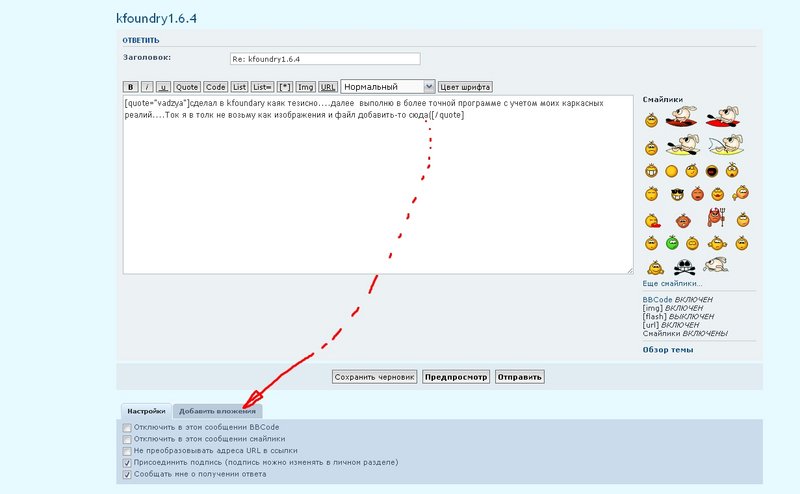The width and height of the screenshot is (800, 494).
Task: Insert the happy smiley beside the red kayak rabbit
Action: click(x=651, y=120)
